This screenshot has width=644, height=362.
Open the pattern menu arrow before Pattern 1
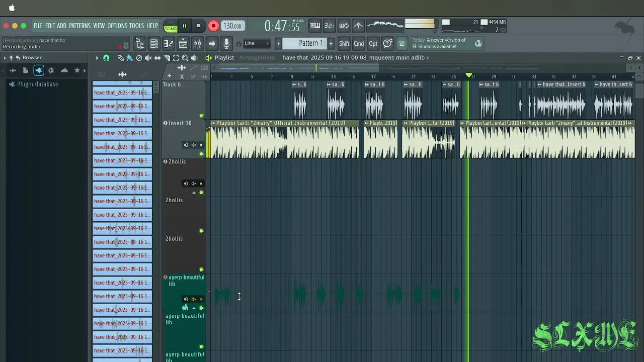278,44
